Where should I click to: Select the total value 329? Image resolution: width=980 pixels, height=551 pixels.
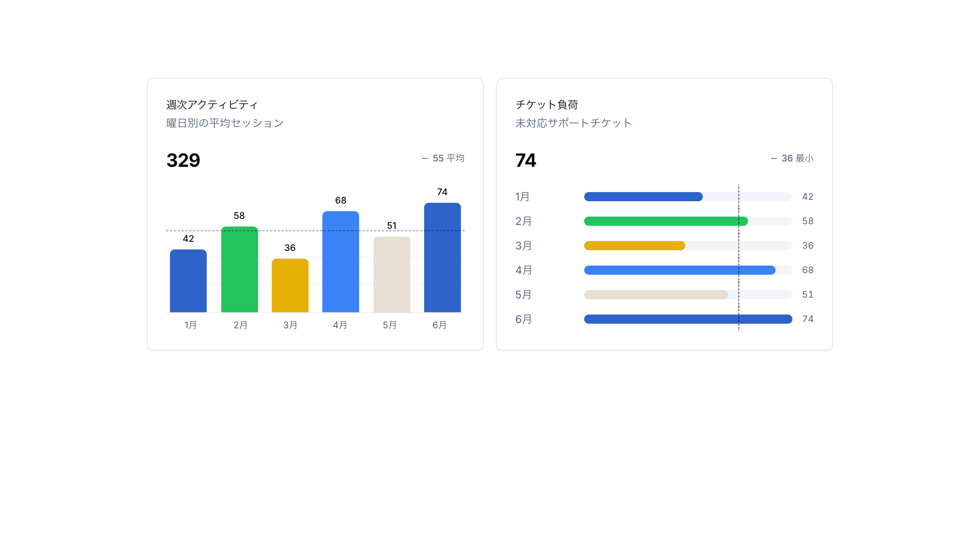(x=183, y=160)
